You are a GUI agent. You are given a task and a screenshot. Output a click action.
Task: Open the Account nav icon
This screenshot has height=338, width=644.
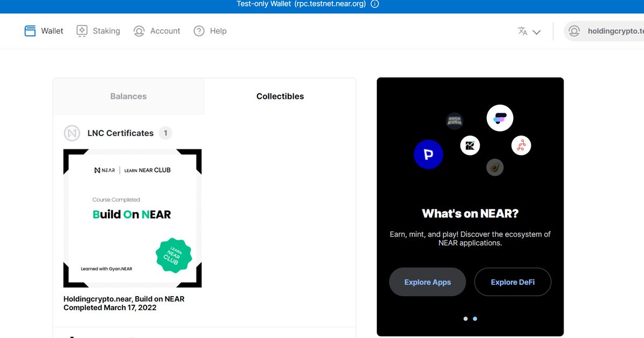(x=139, y=31)
